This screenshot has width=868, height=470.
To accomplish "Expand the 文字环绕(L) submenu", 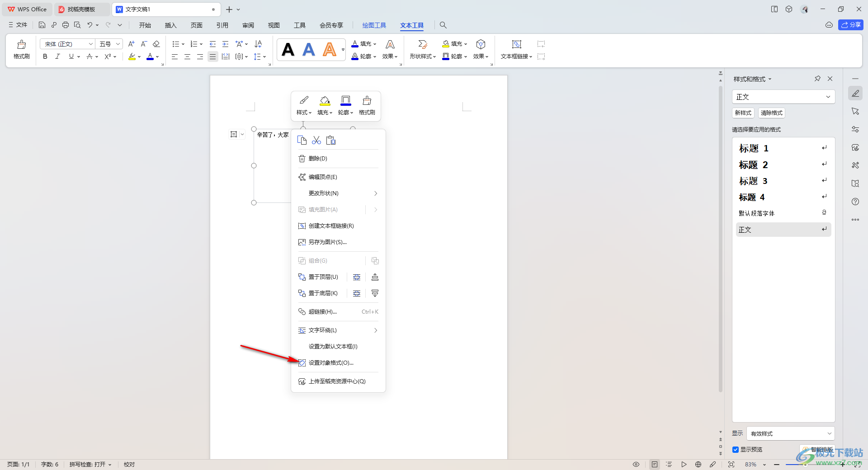I will [x=338, y=330].
